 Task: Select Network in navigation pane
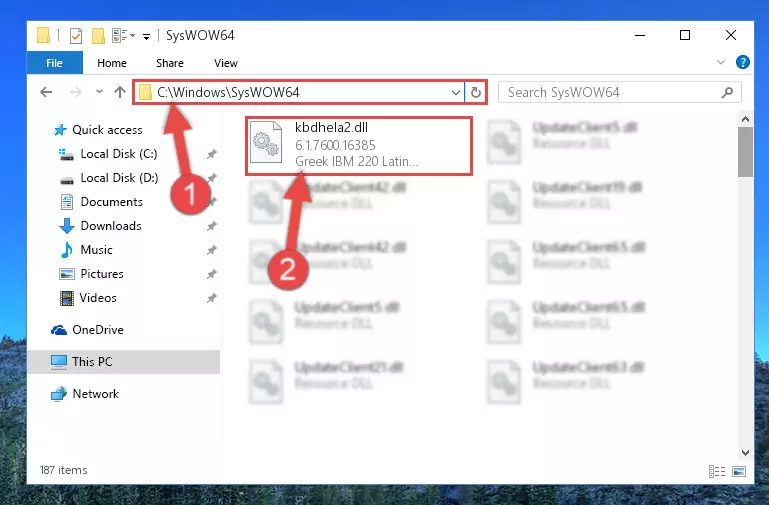(95, 394)
